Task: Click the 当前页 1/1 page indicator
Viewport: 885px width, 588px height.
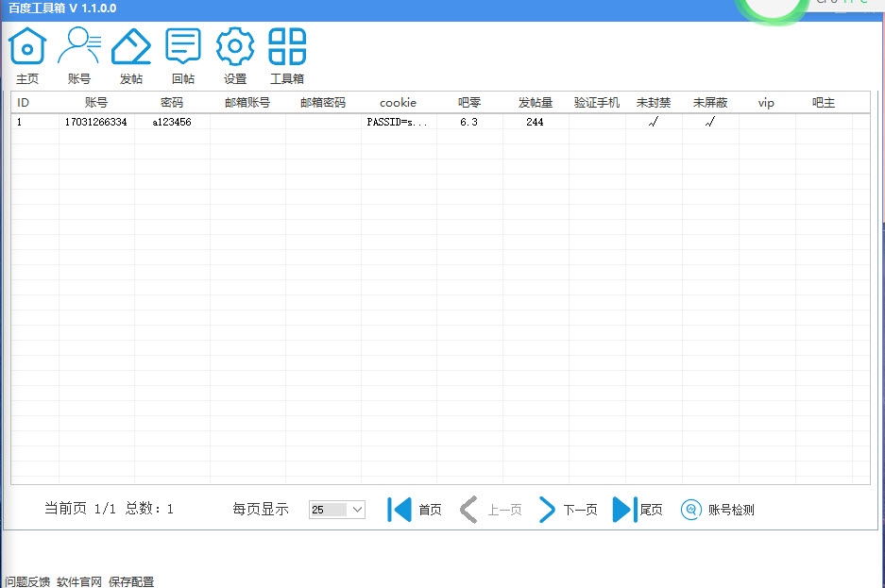Action: coord(80,509)
